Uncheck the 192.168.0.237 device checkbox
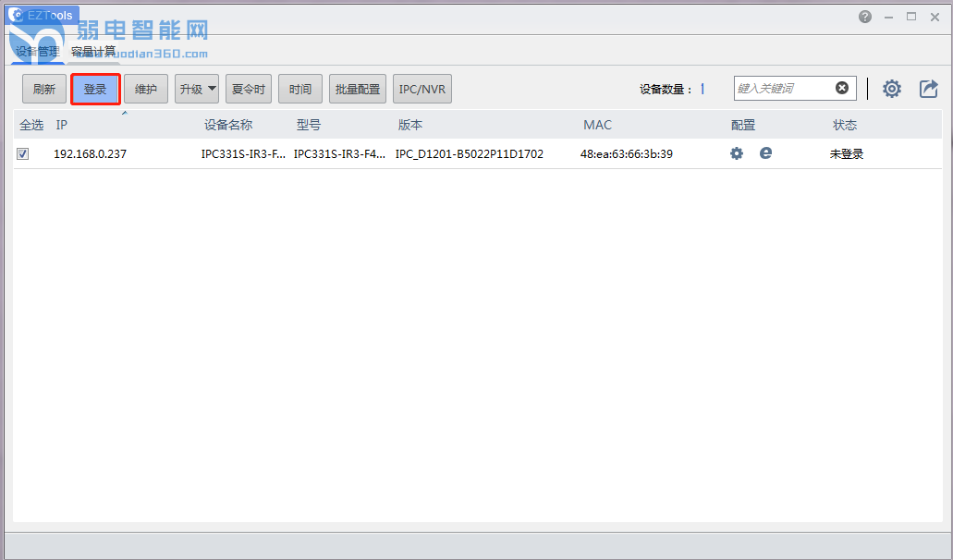The width and height of the screenshot is (953, 560). pos(23,154)
